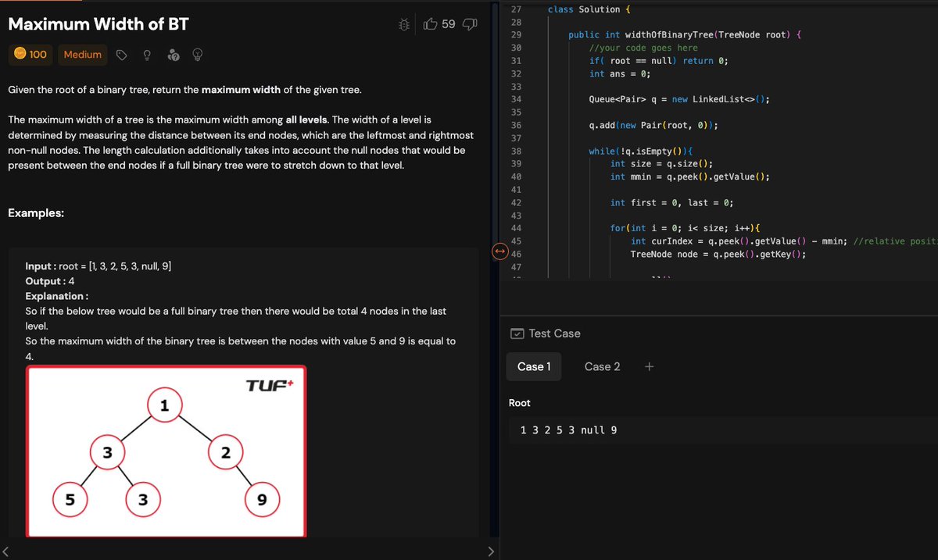Click code line 'int size = q.size();'
Screen dimensions: 938x560
[661, 163]
